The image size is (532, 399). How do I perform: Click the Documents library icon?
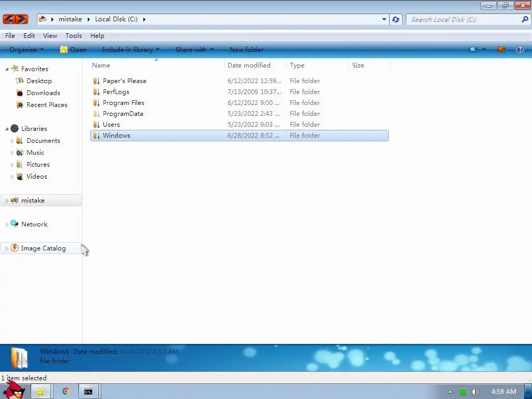tap(19, 140)
